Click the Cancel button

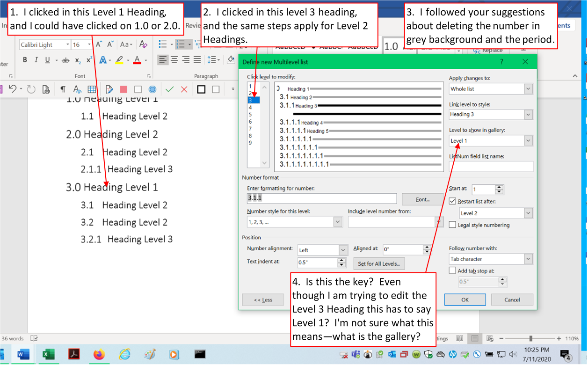pos(512,299)
